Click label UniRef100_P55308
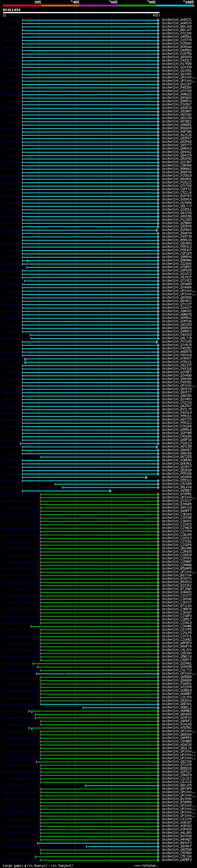Screen dimensions: 197x868 pos(177,474)
